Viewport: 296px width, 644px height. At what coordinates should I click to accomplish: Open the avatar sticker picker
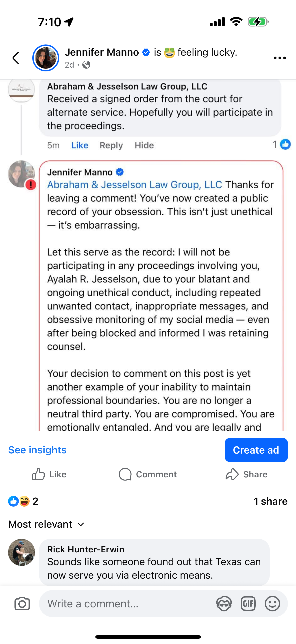224,604
